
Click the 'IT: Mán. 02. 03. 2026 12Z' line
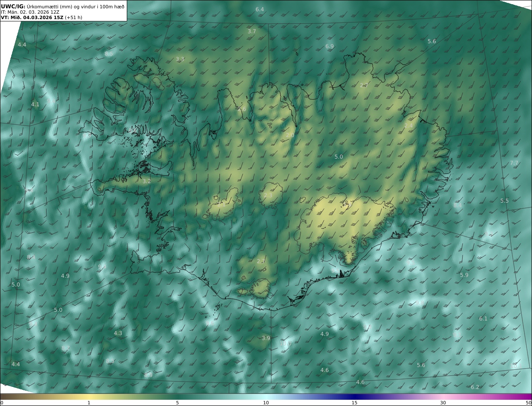[30, 12]
